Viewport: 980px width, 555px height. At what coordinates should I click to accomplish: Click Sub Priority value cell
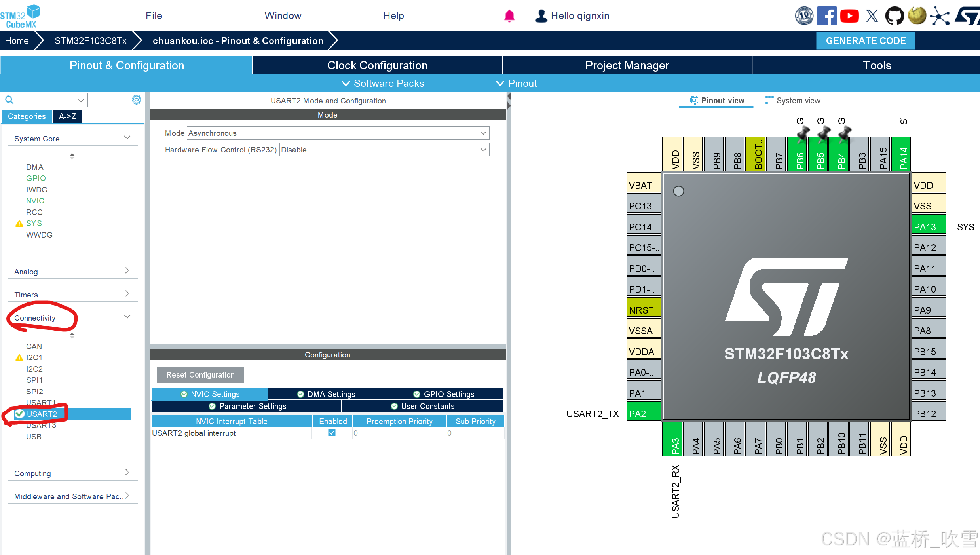pyautogui.click(x=475, y=433)
